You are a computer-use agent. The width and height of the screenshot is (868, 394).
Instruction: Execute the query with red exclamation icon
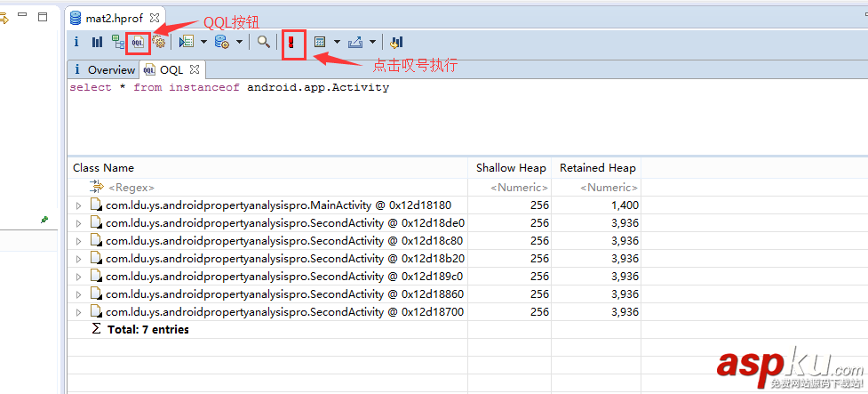(291, 42)
